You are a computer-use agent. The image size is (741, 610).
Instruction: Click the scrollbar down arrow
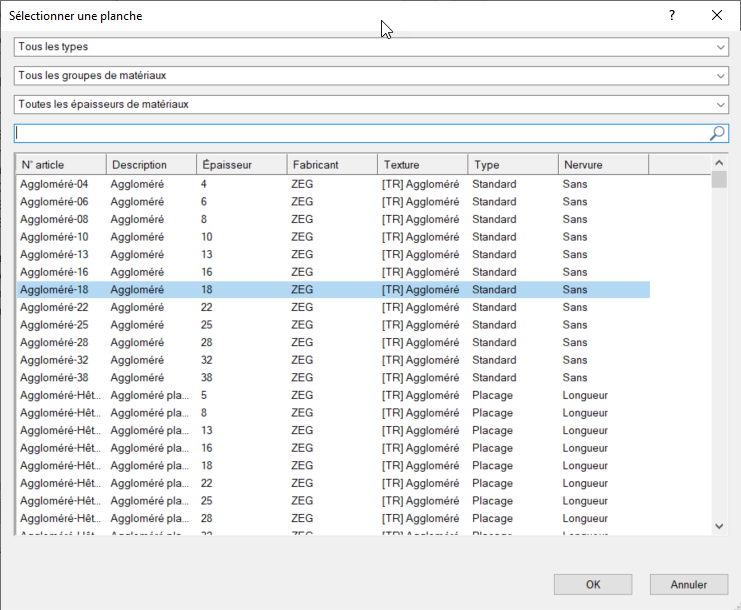tap(719, 525)
